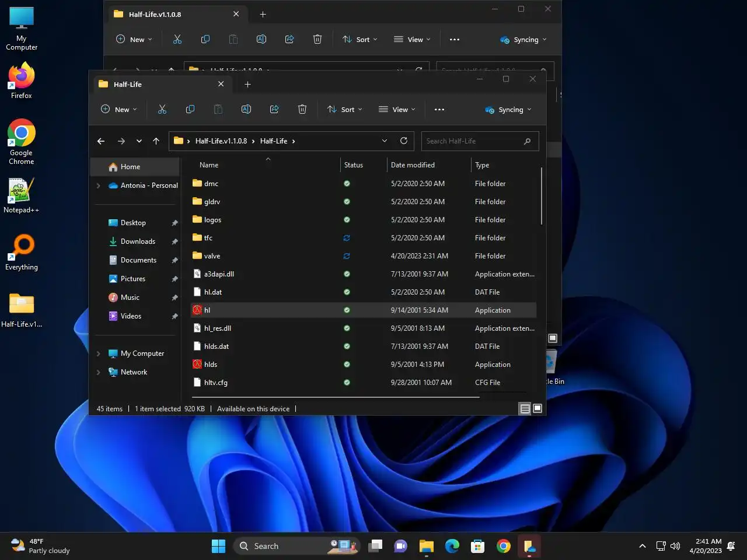Viewport: 747px width, 560px height.
Task: Click Copy icon in Half-Life.v1.1.0.8 window
Action: 205,39
